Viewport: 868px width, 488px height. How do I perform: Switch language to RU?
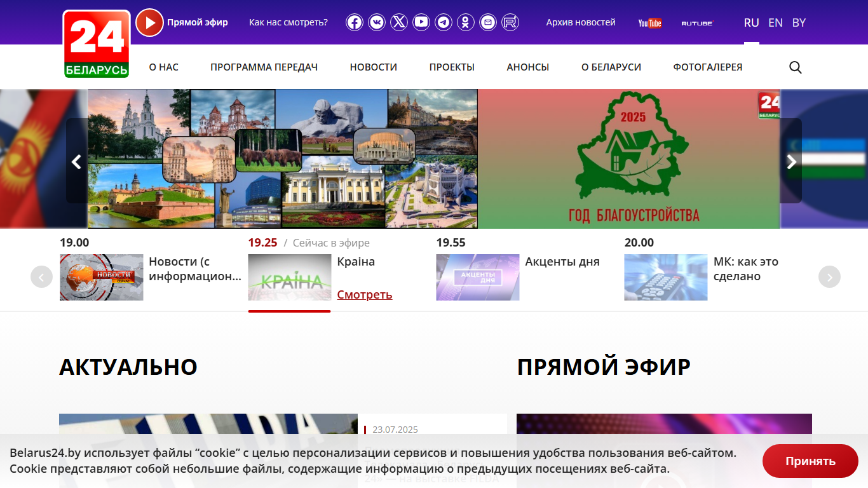752,23
